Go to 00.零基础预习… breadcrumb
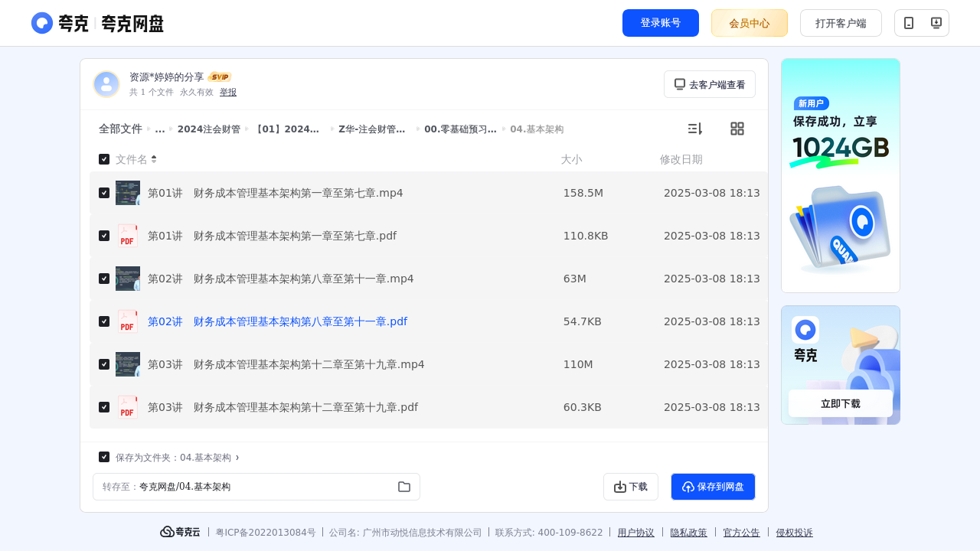 tap(460, 129)
